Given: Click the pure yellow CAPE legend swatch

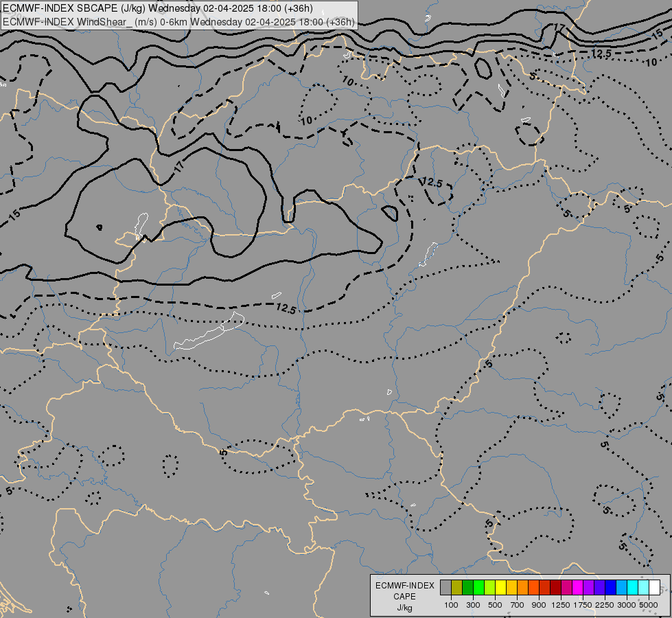Looking at the screenshot, I should coord(500,588).
